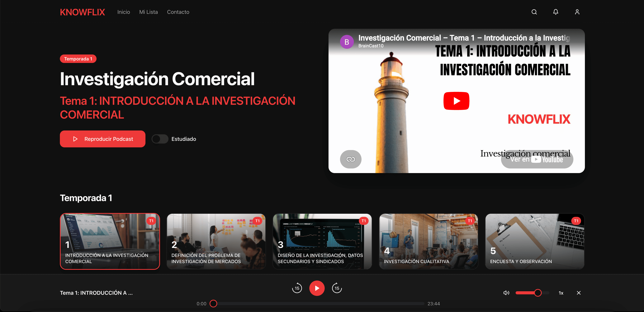Open the search icon in header

(x=534, y=12)
